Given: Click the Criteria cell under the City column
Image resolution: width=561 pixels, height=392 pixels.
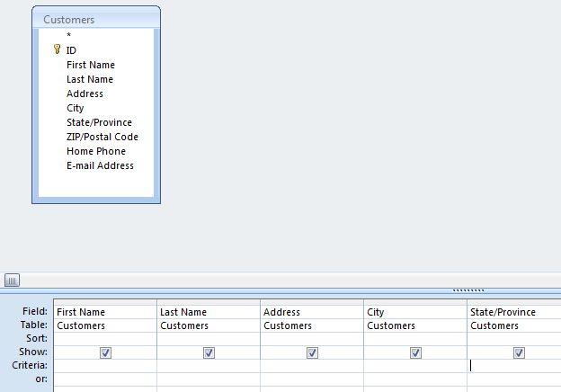Looking at the screenshot, I should pyautogui.click(x=415, y=367).
